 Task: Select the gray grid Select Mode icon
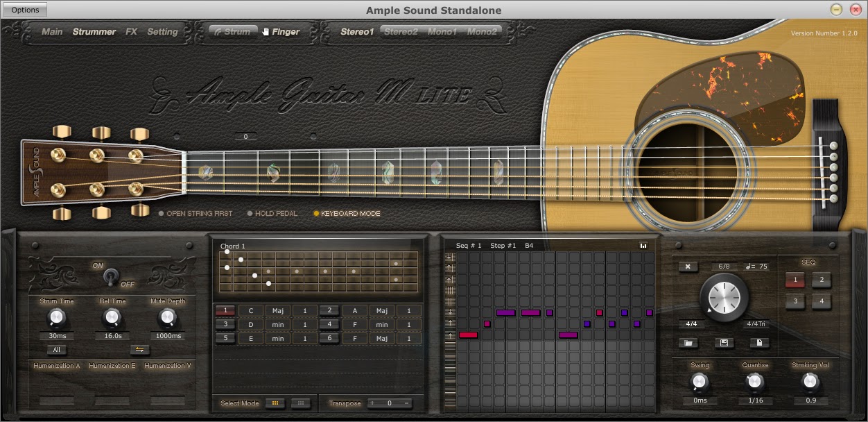pyautogui.click(x=301, y=403)
